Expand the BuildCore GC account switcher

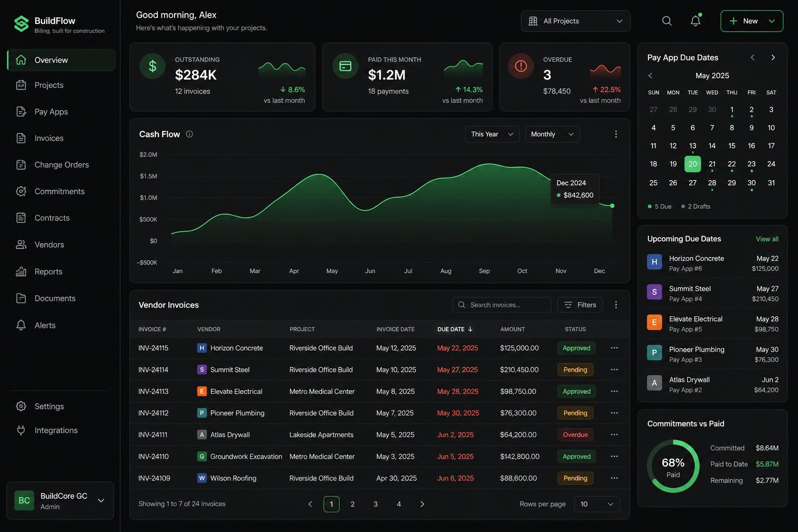click(x=60, y=501)
